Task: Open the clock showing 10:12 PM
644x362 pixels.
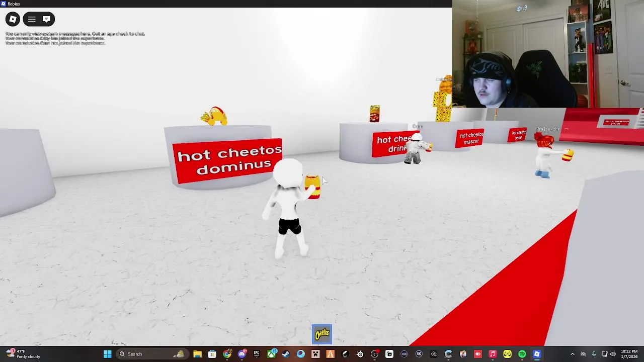Action: pos(629,354)
